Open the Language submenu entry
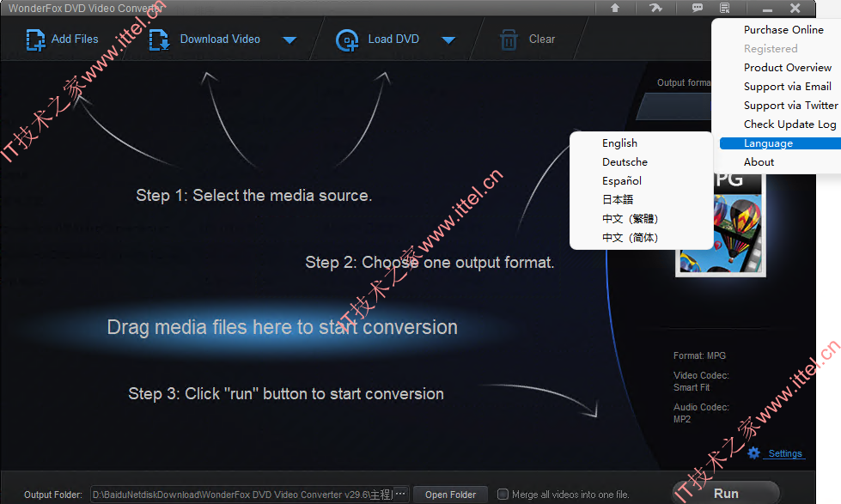841x504 pixels. pyautogui.click(x=780, y=143)
